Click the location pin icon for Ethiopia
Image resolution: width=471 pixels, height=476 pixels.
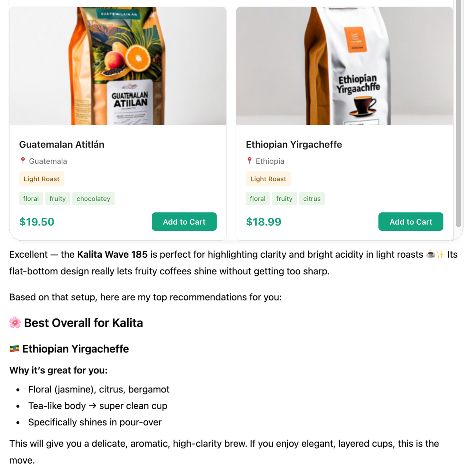point(249,161)
